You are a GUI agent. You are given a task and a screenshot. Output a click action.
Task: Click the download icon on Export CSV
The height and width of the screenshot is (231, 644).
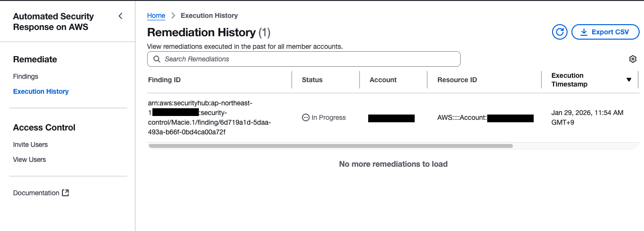pos(584,32)
